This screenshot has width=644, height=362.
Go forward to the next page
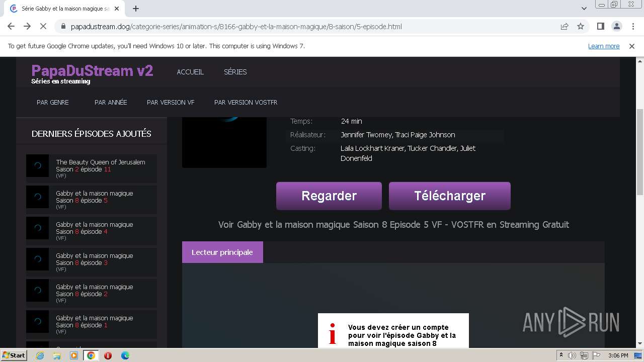(27, 26)
